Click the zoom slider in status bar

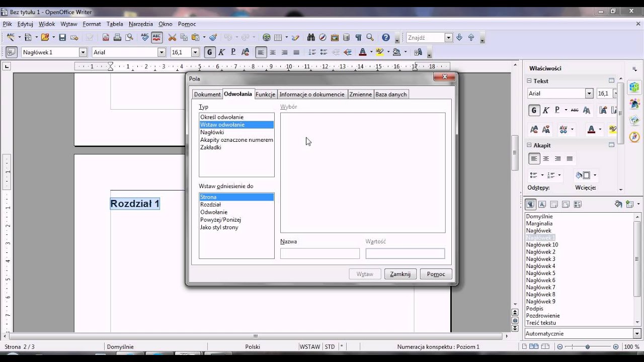click(587, 347)
